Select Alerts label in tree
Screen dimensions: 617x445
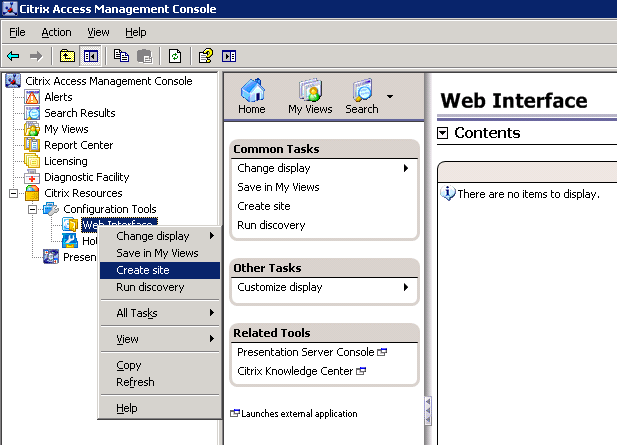point(58,97)
